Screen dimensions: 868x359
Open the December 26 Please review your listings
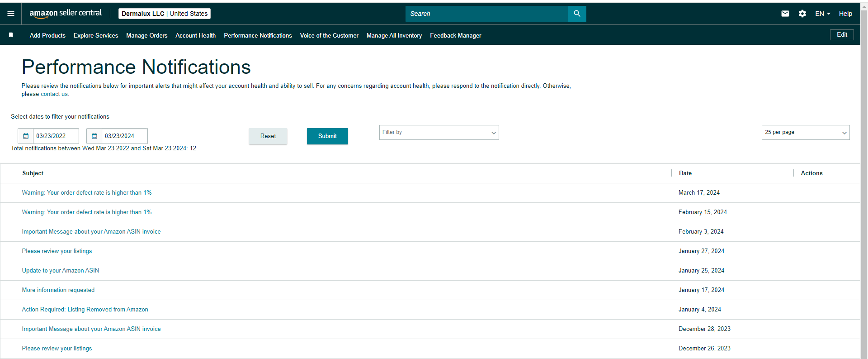pyautogui.click(x=57, y=349)
